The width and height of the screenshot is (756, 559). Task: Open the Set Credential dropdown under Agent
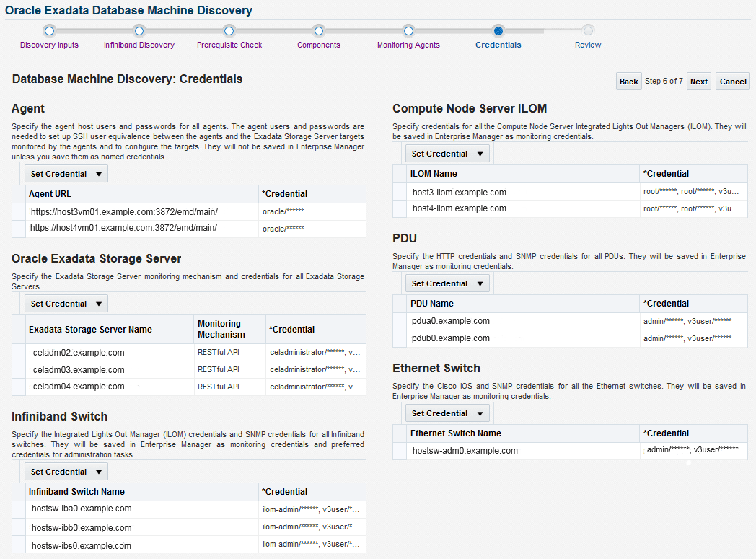pyautogui.click(x=66, y=173)
